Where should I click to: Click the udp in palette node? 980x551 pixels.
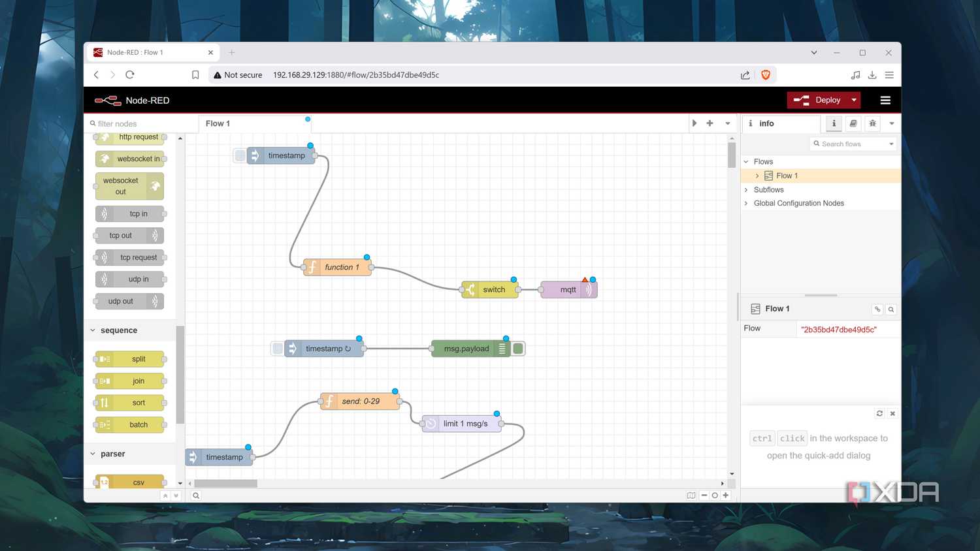click(x=131, y=279)
